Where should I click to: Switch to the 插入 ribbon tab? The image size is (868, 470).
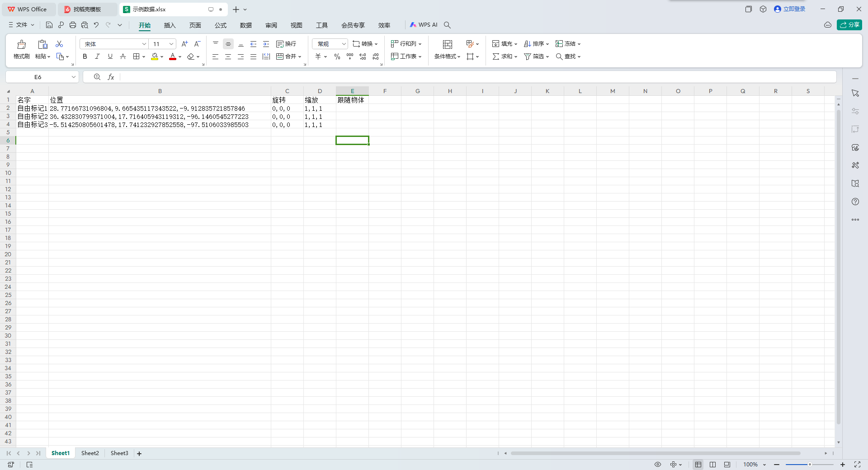(170, 25)
